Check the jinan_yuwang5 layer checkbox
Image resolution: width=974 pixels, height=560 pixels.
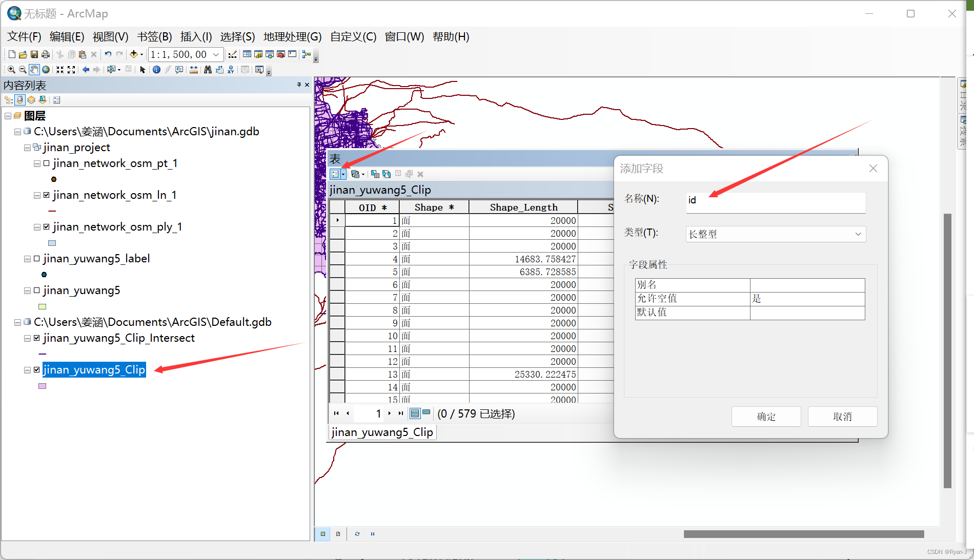click(36, 290)
